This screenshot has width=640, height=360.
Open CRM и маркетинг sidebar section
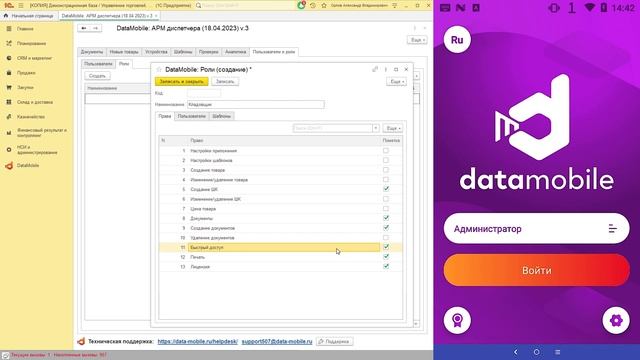(34, 58)
